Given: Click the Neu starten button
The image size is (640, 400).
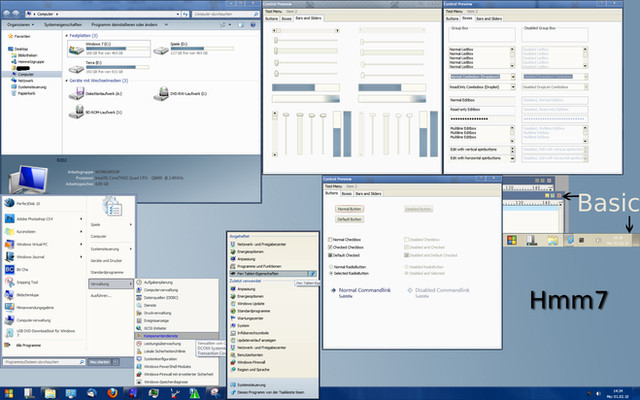Looking at the screenshot, I should pos(100,362).
